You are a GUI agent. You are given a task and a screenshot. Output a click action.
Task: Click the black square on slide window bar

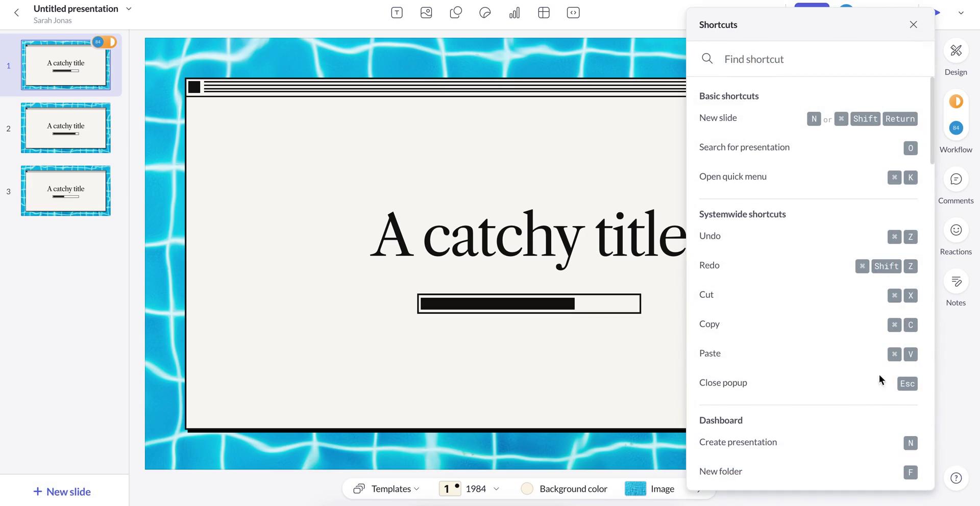tap(194, 87)
